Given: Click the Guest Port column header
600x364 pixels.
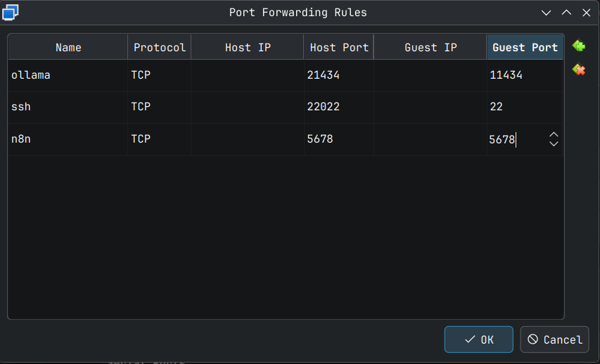Looking at the screenshot, I should tap(525, 48).
